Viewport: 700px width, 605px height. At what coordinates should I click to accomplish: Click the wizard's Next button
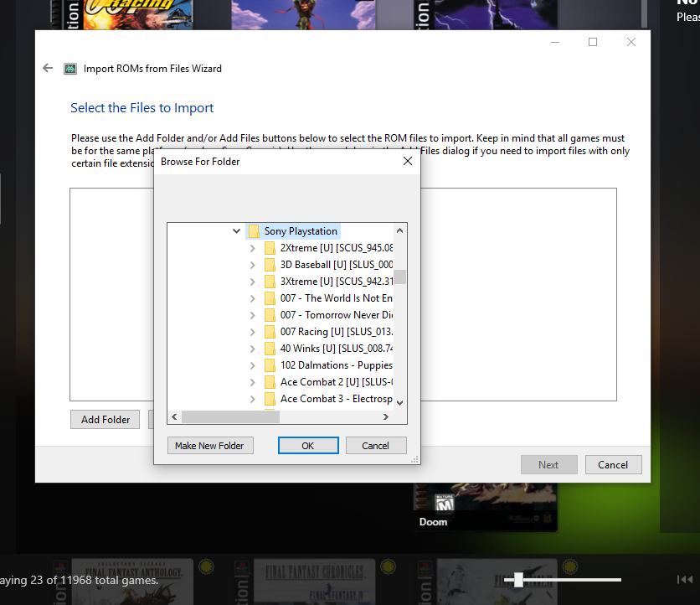[x=548, y=465]
